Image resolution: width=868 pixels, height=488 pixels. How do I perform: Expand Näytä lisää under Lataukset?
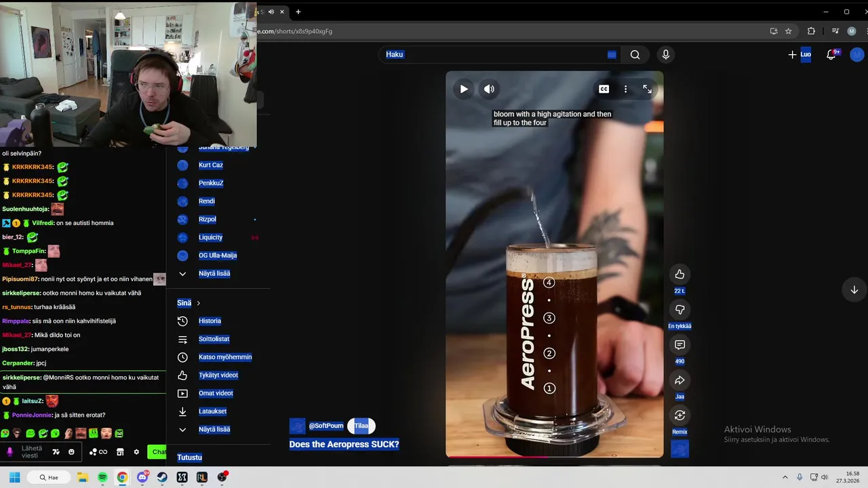click(214, 430)
